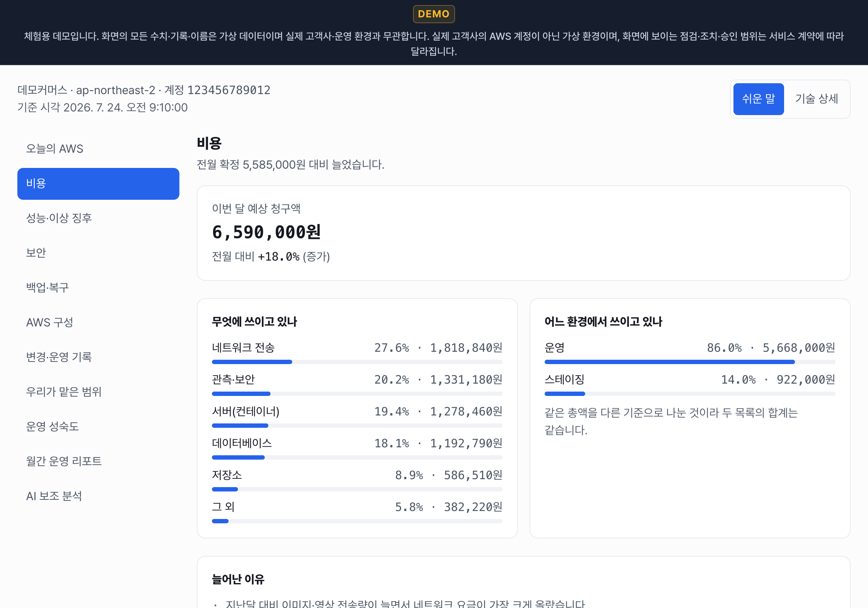Click the 기준 시각 timestamp line

click(102, 107)
